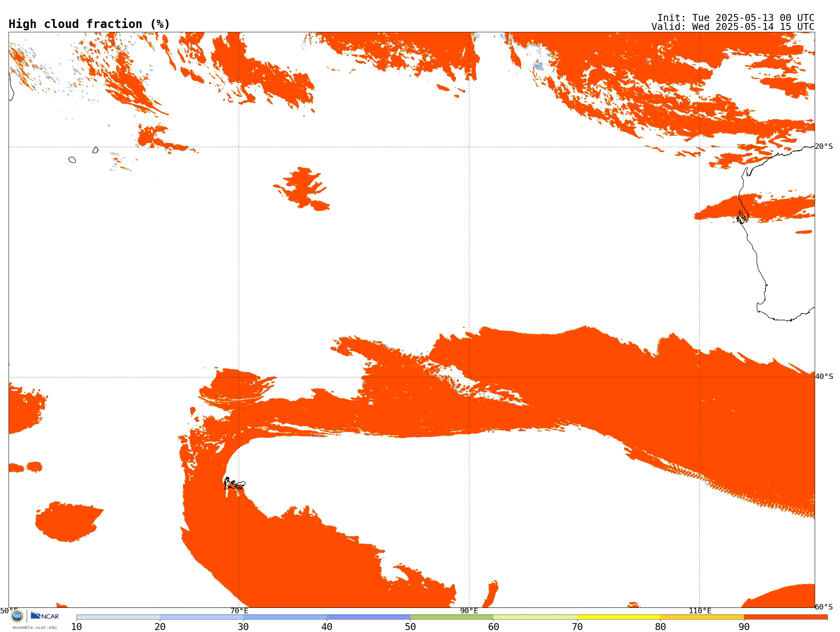Pick the 10–20 pale gray colorbar segment
Viewport: 840px width, 632px height.
pyautogui.click(x=118, y=617)
